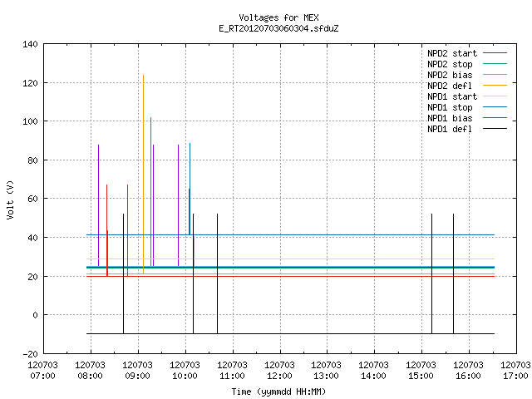Viewport: 532px width, 399px height.
Task: Click the title 'Voltages for MEX'
Action: [x=278, y=17]
